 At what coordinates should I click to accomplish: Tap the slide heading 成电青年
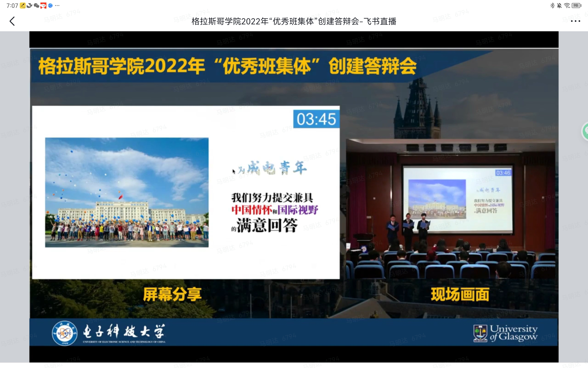277,168
